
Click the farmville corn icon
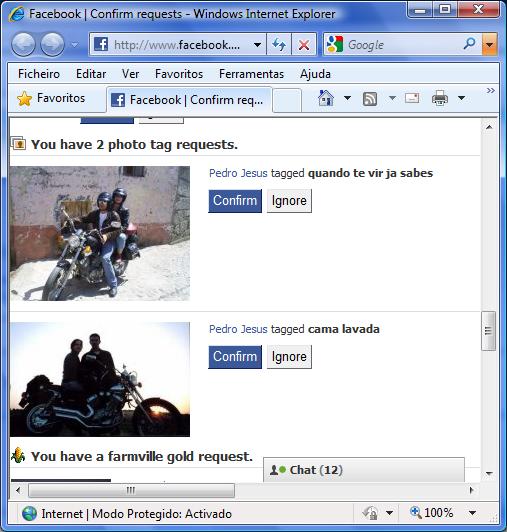point(18,455)
